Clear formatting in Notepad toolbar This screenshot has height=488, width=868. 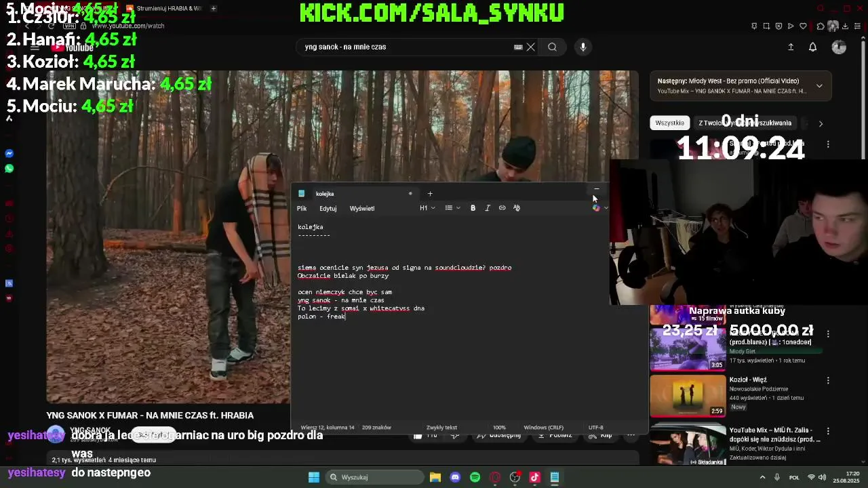(517, 208)
